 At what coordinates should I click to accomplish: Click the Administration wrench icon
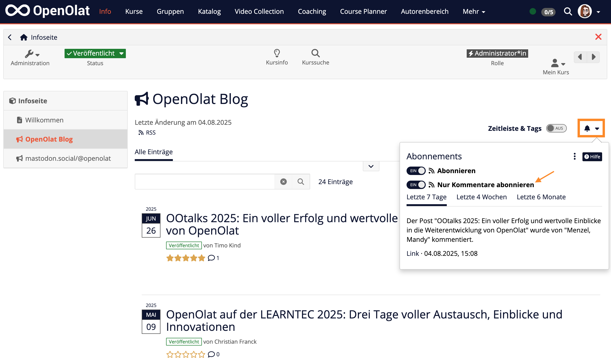point(29,54)
